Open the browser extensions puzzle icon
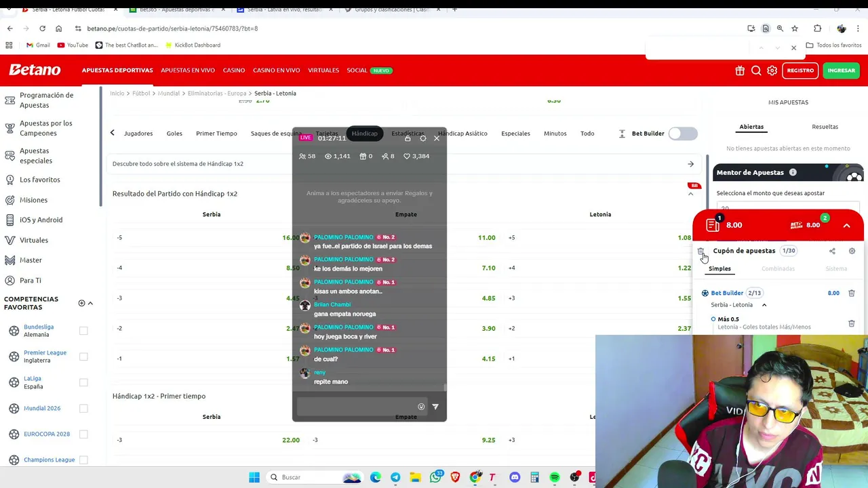Image resolution: width=868 pixels, height=488 pixels. pyautogui.click(x=817, y=28)
